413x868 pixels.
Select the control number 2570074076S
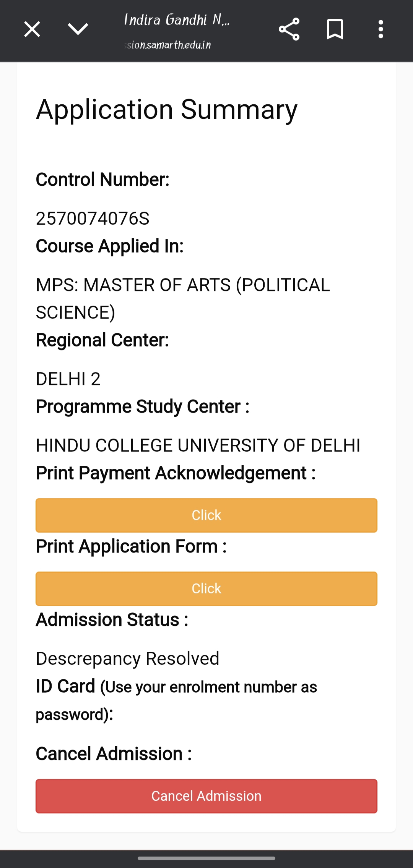click(93, 219)
